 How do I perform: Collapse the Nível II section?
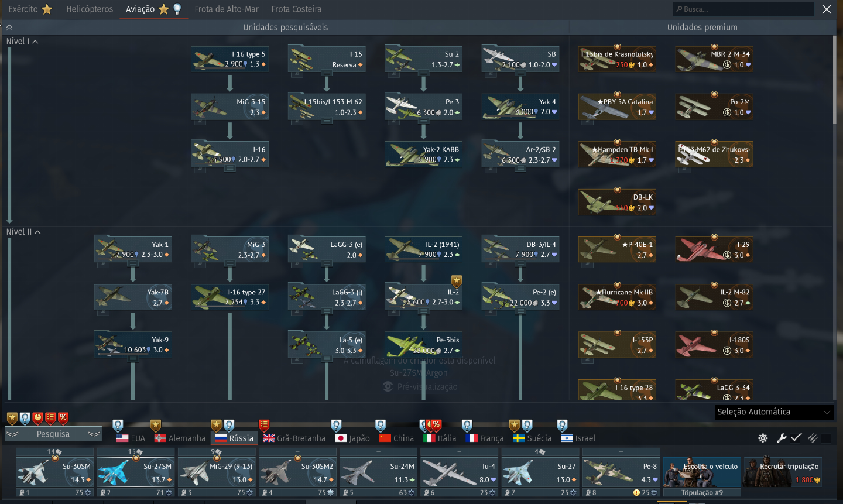(23, 232)
